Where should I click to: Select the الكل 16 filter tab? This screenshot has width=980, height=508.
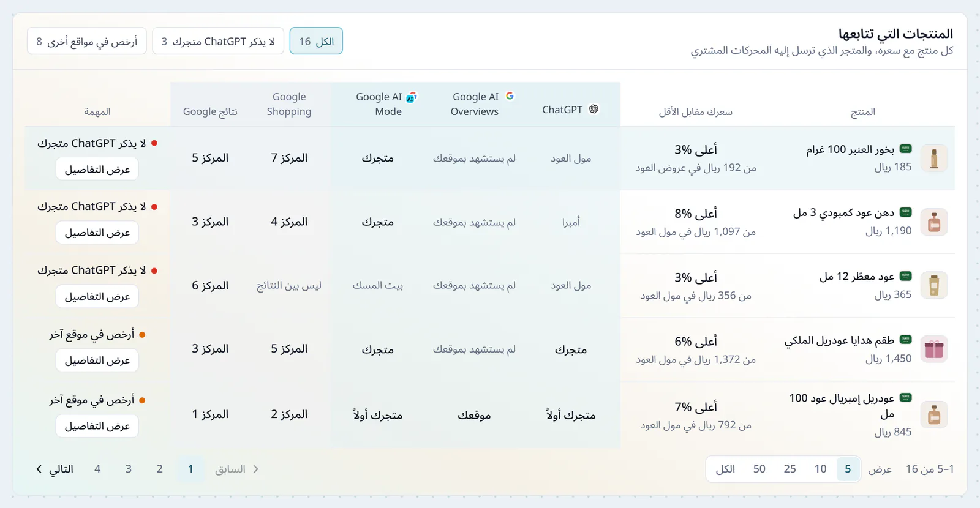[x=316, y=41]
